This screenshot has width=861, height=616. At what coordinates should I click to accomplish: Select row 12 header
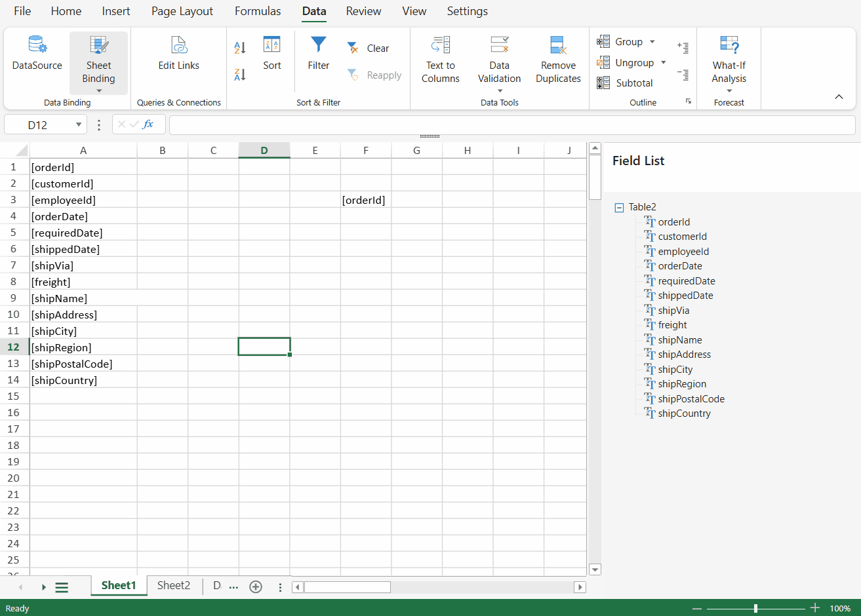point(14,347)
